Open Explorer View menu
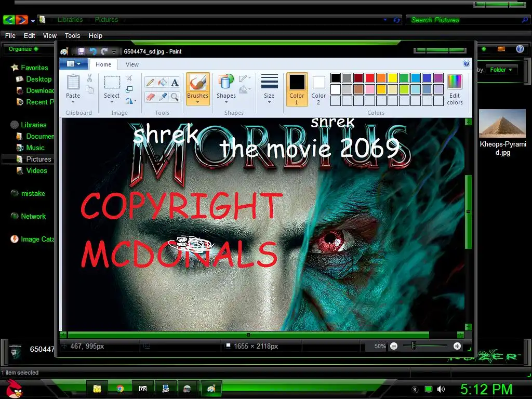The image size is (532, 399). click(49, 36)
